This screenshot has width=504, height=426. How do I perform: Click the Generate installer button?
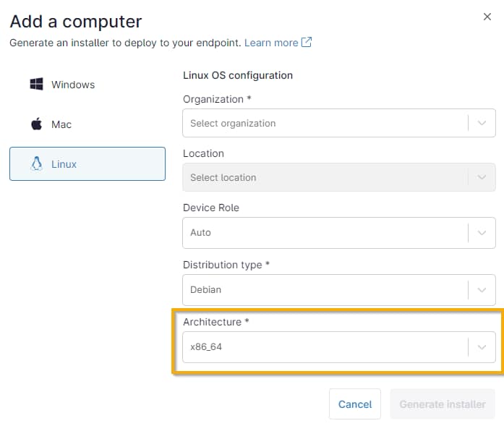[x=443, y=404]
